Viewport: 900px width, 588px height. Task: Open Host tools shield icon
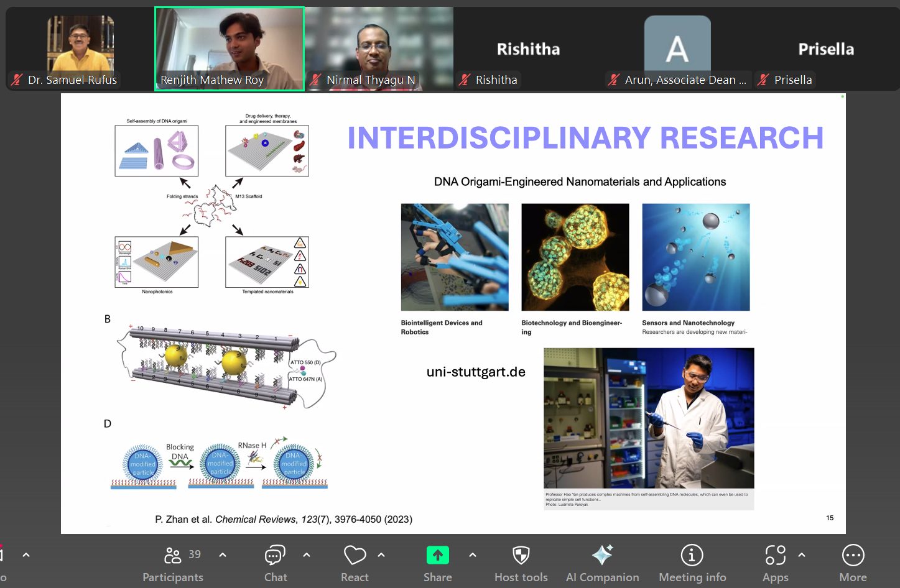(x=521, y=555)
